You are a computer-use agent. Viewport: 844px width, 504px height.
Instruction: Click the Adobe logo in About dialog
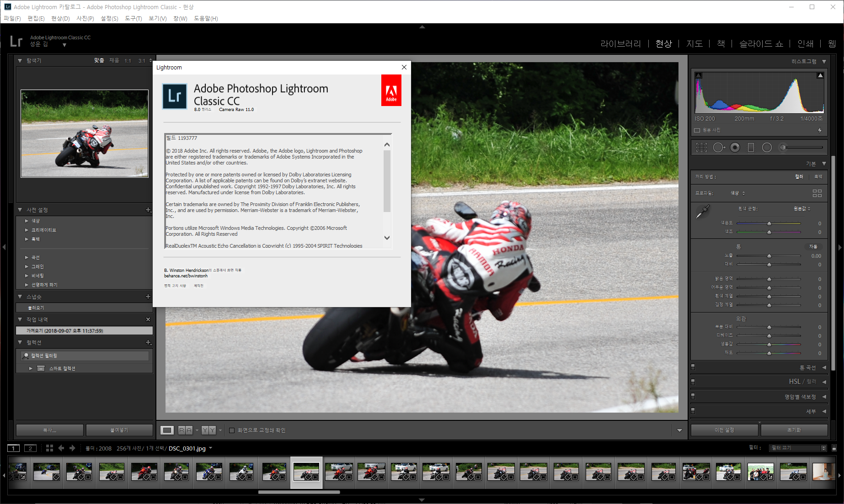(391, 90)
